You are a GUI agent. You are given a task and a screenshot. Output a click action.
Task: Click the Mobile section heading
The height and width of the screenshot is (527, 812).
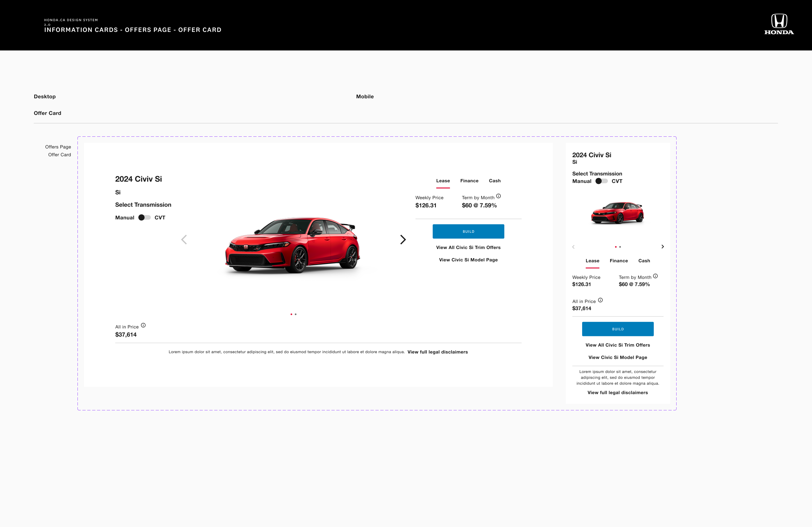365,97
